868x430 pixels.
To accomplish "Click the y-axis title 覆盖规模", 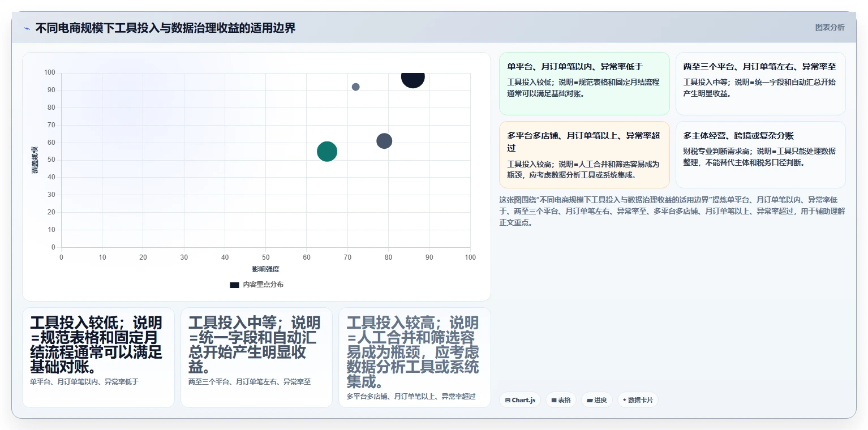I will pos(35,160).
